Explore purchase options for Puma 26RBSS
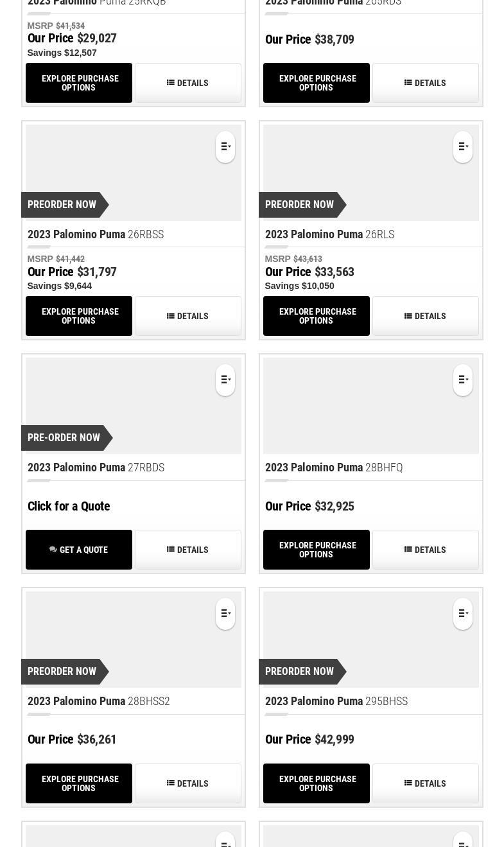Screen dimensions: 504x847 tap(79, 316)
